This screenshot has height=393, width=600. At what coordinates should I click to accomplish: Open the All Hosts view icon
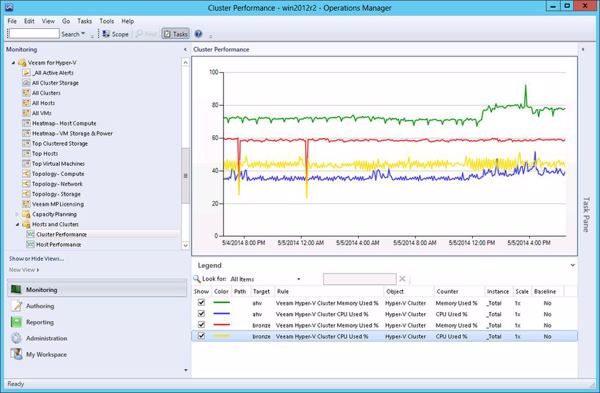click(26, 103)
